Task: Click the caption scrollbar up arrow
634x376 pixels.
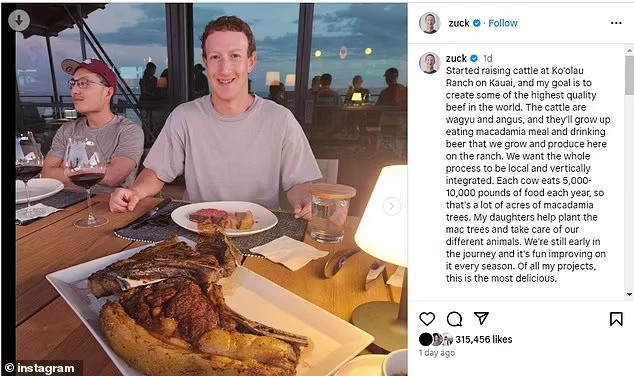Action: 629,50
